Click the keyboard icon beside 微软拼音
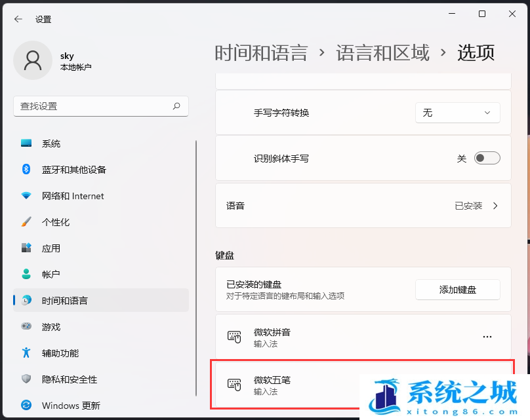Viewport: 530px width, 420px height. (234, 337)
